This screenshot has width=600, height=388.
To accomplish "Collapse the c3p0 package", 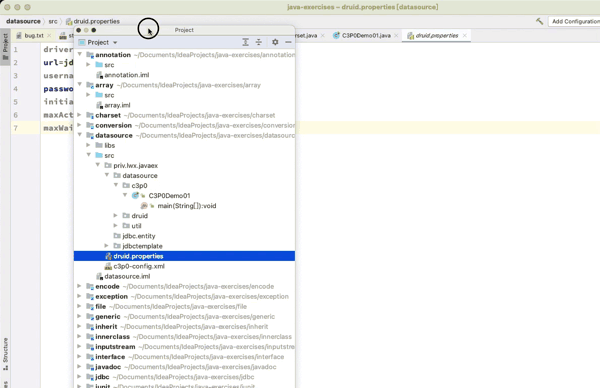I will point(116,185).
